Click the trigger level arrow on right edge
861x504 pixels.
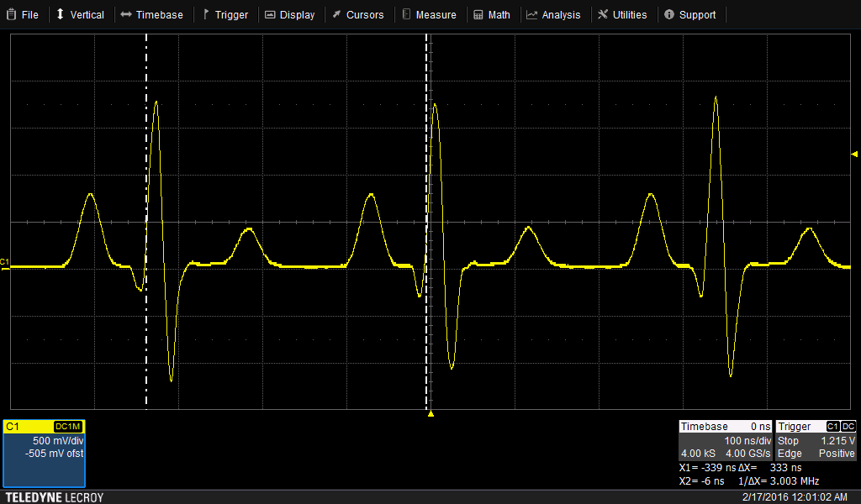coord(854,154)
